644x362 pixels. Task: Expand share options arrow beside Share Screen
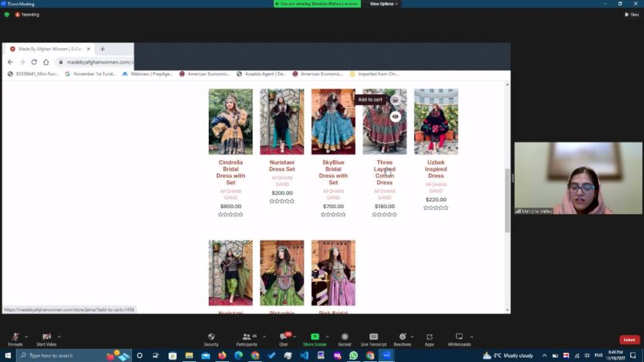327,337
